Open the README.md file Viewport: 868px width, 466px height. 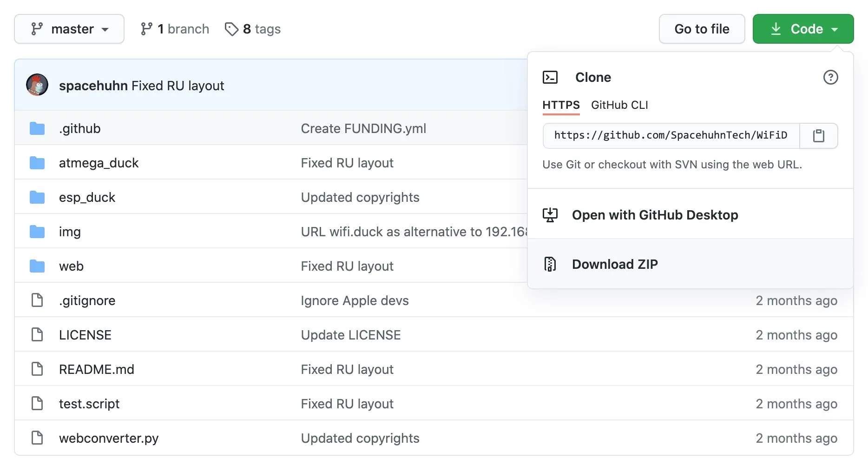(97, 369)
